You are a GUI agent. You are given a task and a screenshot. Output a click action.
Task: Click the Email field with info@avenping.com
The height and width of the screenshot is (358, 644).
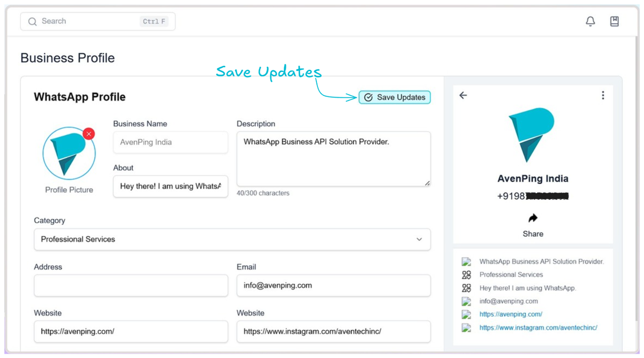(x=334, y=286)
